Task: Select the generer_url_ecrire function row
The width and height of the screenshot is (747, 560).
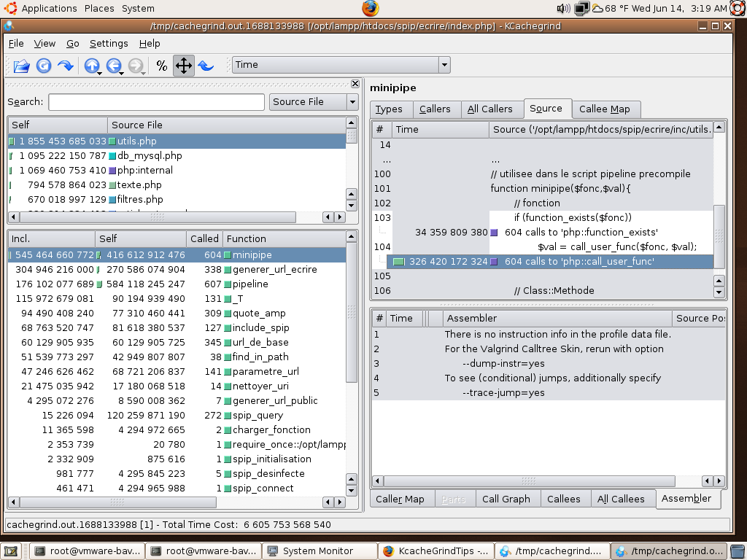Action: tap(177, 270)
